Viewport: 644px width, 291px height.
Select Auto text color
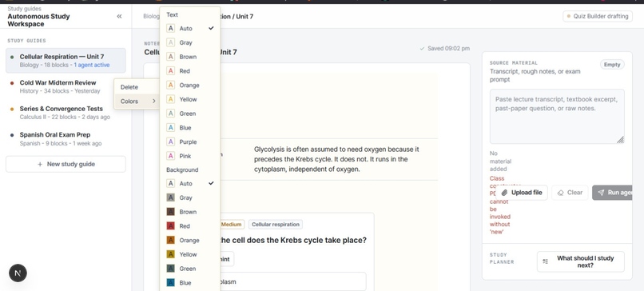pyautogui.click(x=189, y=28)
